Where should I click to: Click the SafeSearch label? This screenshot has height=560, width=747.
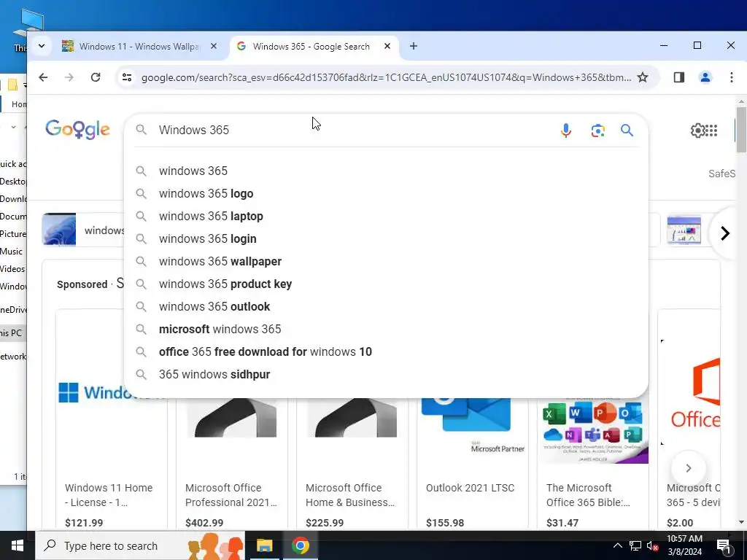pos(721,174)
